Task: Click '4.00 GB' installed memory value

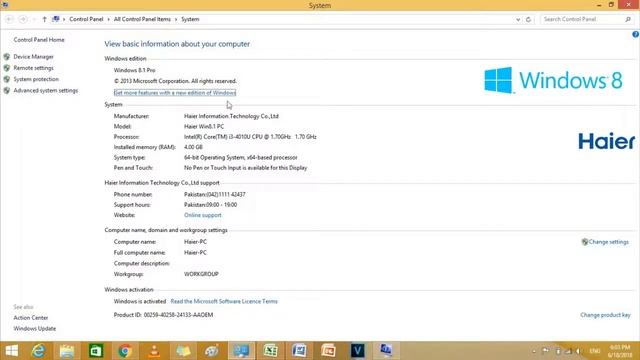Action: [193, 147]
